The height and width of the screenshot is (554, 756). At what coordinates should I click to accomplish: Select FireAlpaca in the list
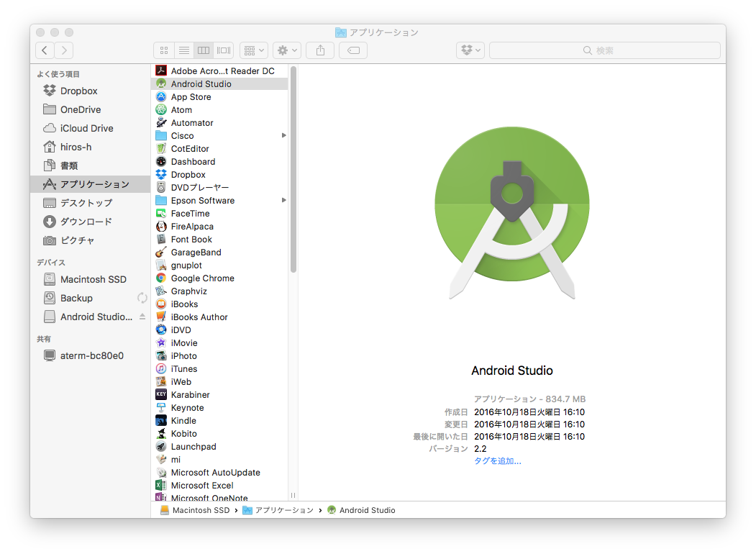(220, 227)
